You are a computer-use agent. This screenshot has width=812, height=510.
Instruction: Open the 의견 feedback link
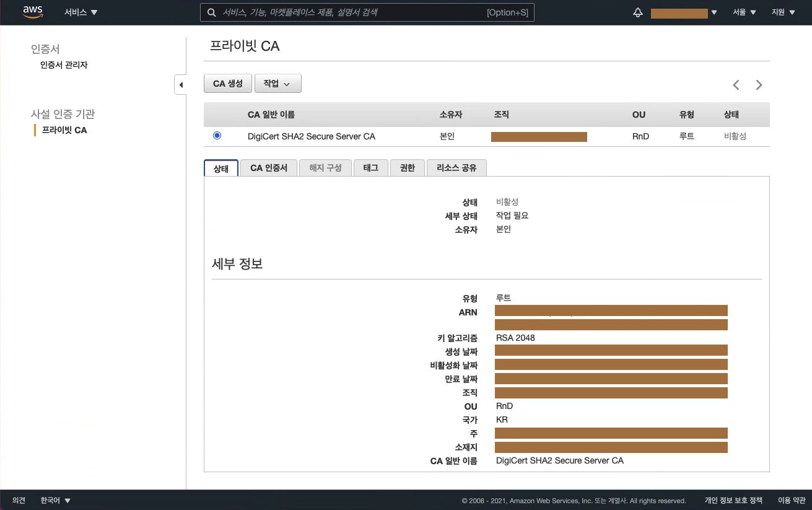coord(19,501)
